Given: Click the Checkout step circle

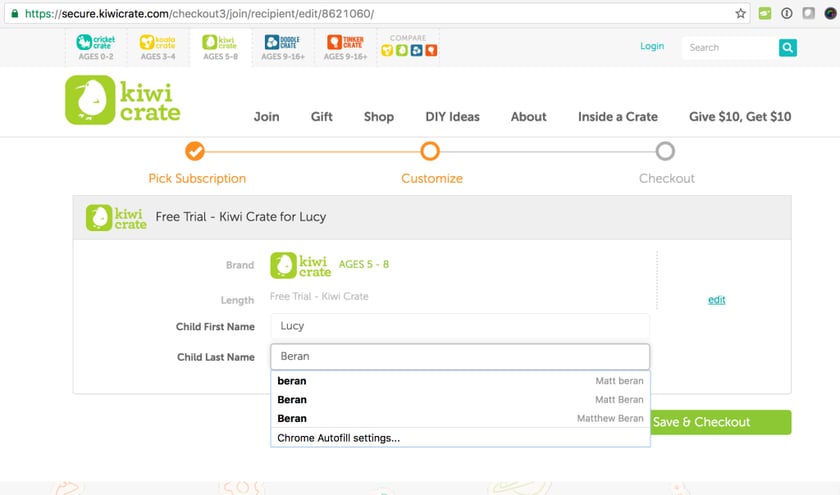Looking at the screenshot, I should (665, 151).
